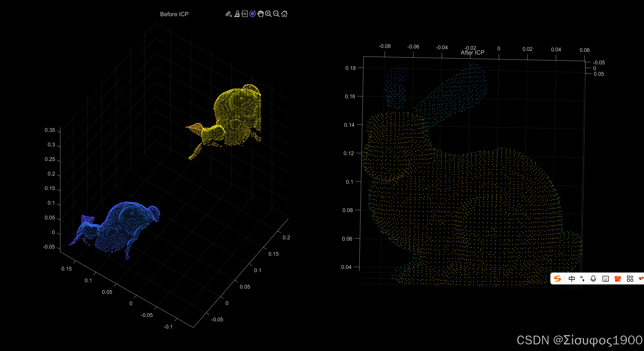644x351 pixels.
Task: Open the Sogou skin shirt icon
Action: coord(618,279)
